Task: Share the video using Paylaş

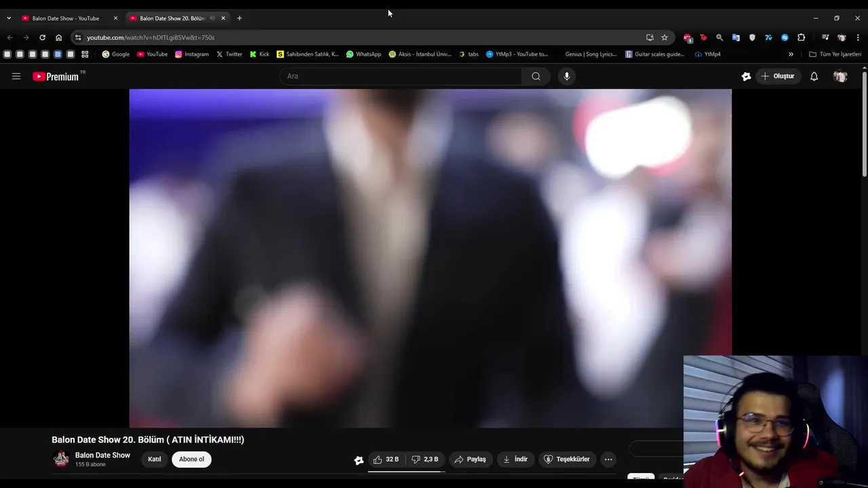Action: coord(470,460)
